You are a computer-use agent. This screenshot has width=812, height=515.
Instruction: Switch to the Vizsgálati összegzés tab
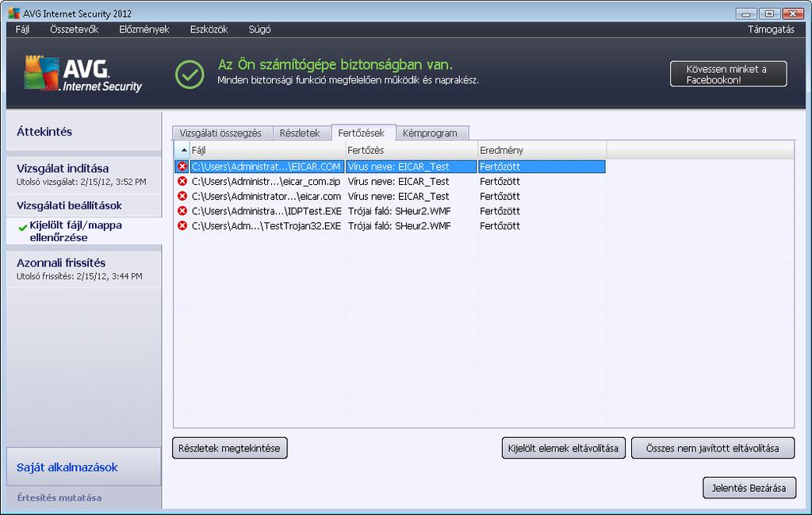coord(220,133)
